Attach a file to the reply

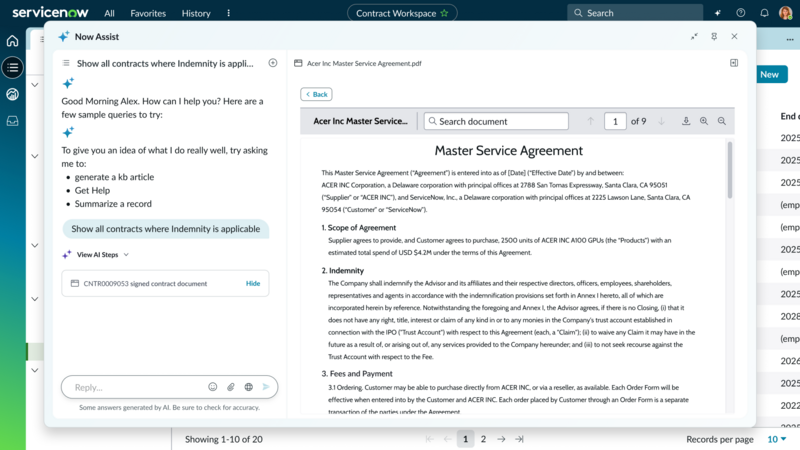tap(231, 387)
